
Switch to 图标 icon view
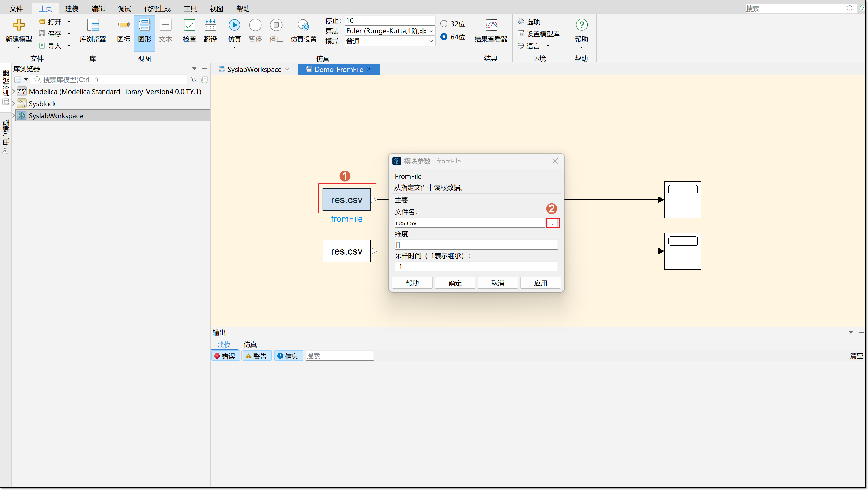124,25
